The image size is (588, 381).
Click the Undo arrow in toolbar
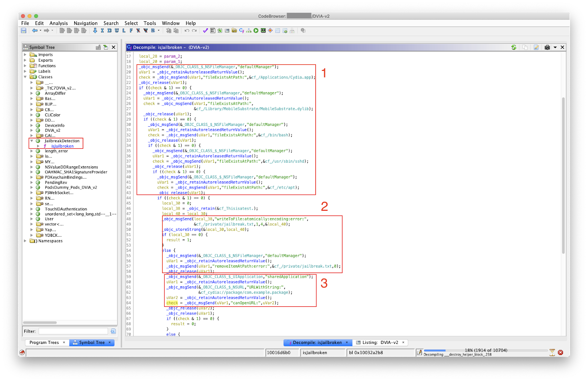187,30
